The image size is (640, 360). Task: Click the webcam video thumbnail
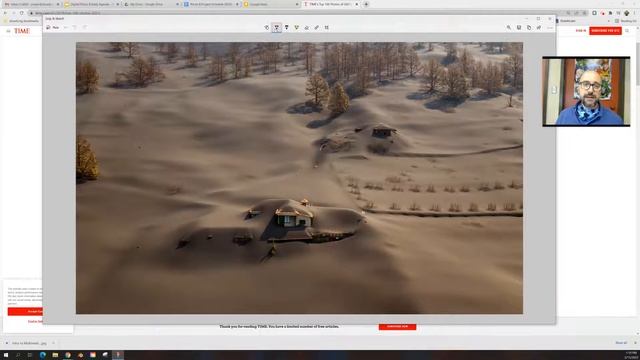(586, 91)
